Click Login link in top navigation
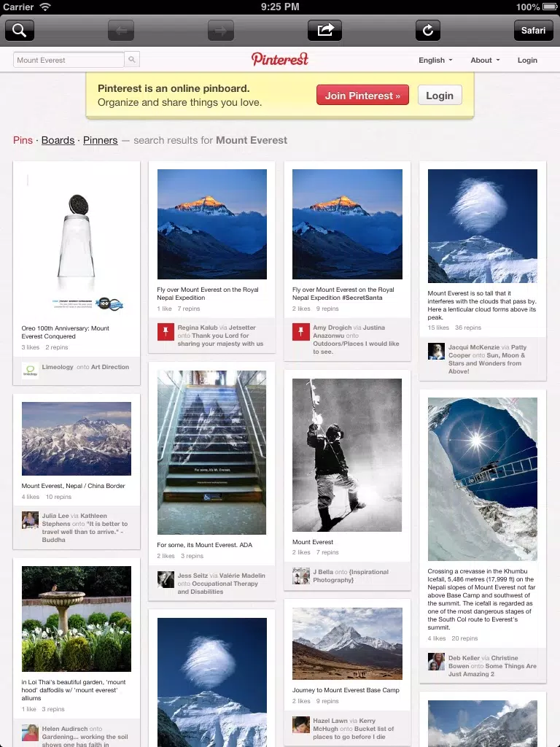The image size is (560, 747). 527,60
